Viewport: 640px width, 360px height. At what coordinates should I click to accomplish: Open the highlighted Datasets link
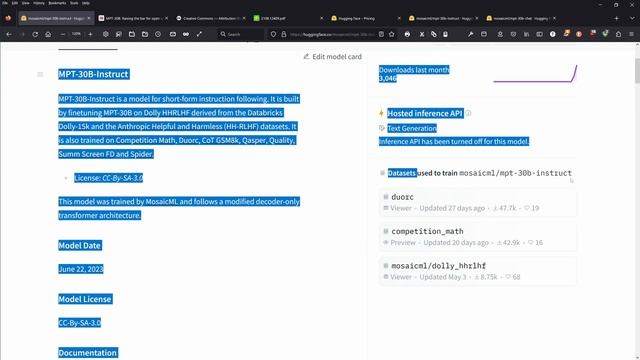[402, 173]
